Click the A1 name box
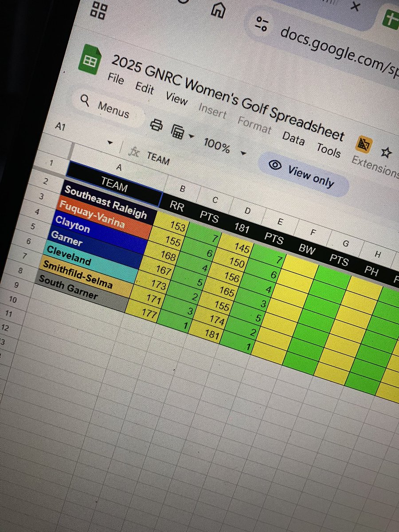This screenshot has width=399, height=532. point(61,127)
